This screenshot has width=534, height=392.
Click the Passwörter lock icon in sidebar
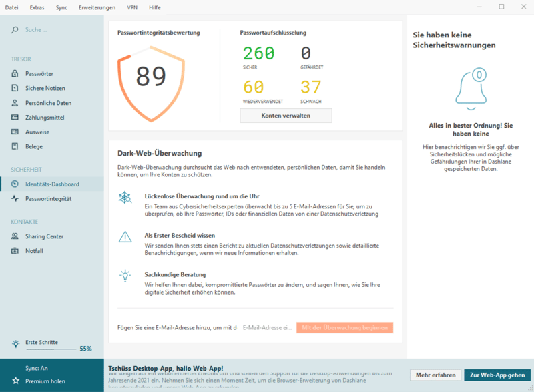click(x=15, y=73)
